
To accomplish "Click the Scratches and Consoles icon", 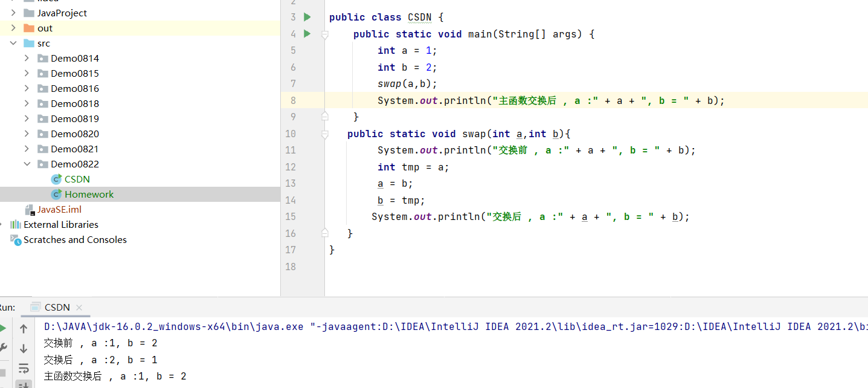I will click(x=16, y=239).
